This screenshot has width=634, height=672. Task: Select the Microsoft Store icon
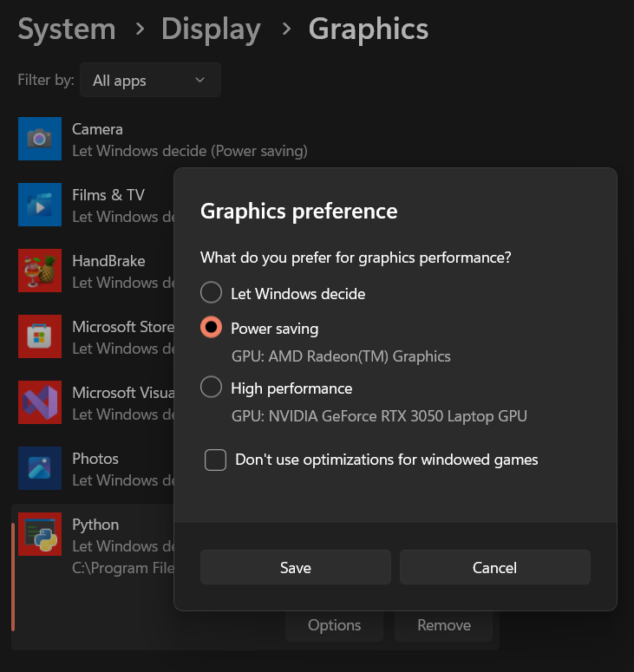tap(40, 336)
